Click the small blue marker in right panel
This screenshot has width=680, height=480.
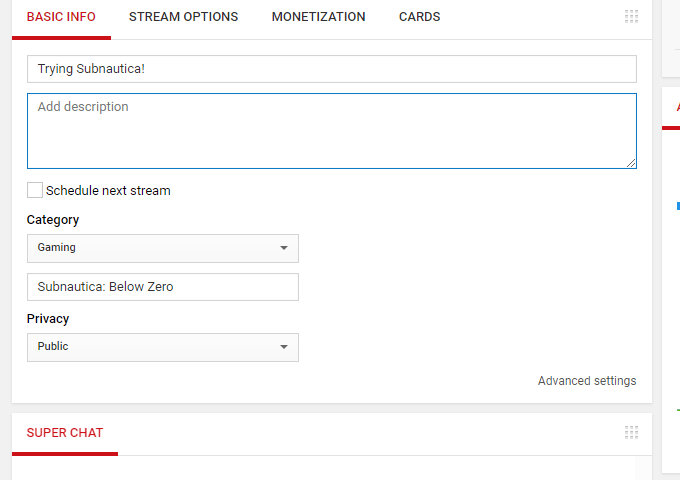678,206
